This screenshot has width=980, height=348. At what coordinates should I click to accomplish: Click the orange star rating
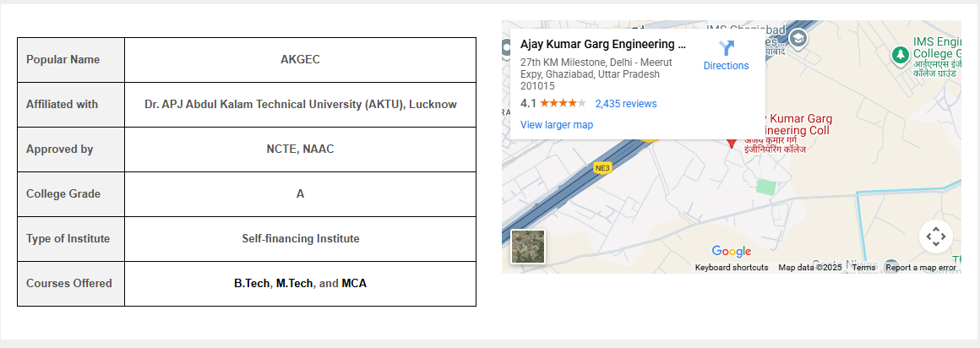[563, 104]
